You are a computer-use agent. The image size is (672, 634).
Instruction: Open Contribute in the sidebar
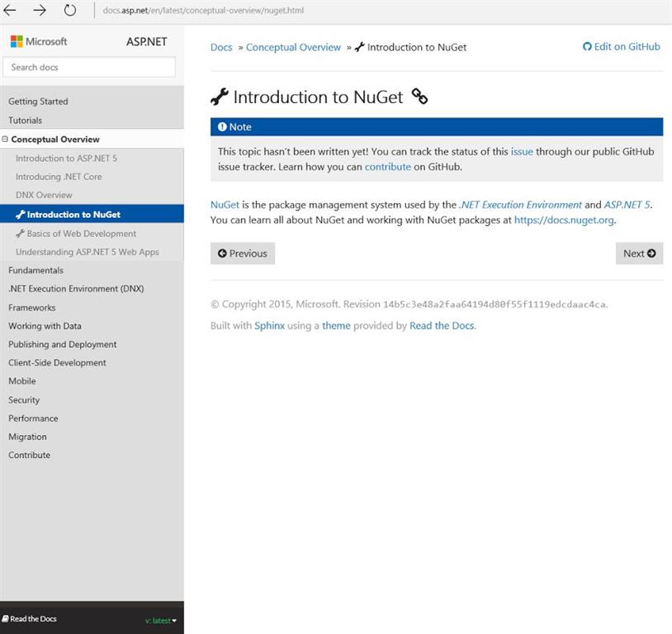(30, 455)
